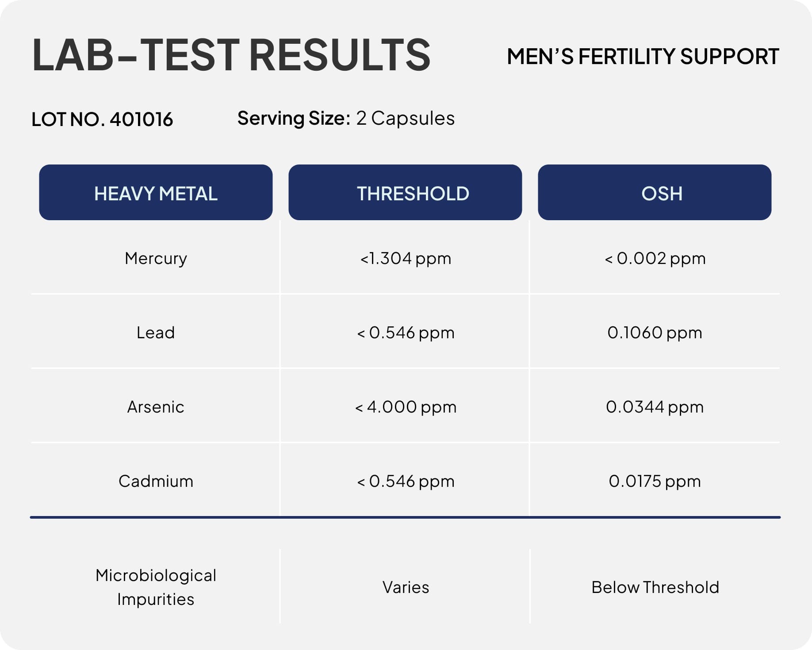Select the Lead row label
812x650 pixels.
[x=156, y=333]
